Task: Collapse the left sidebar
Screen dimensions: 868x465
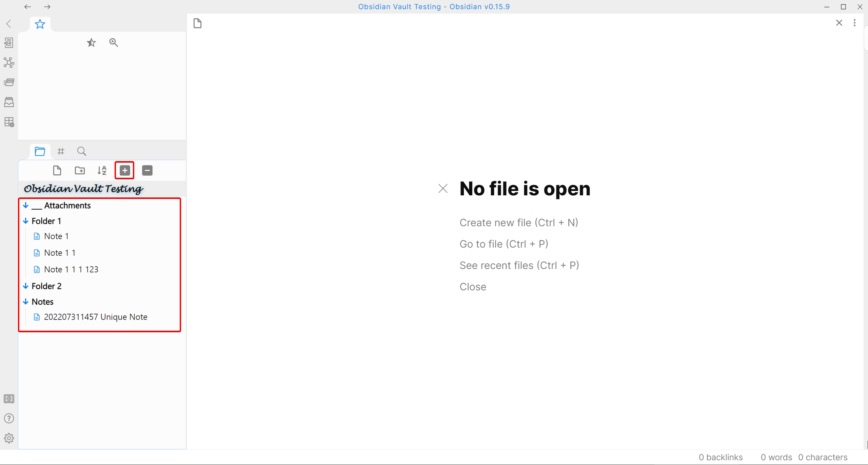Action: click(x=9, y=24)
